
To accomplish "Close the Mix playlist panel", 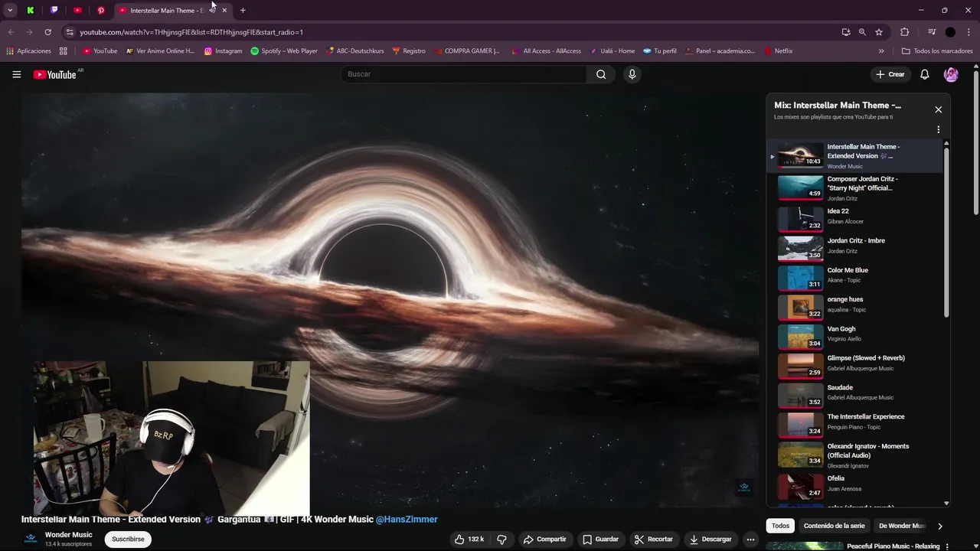I will [x=938, y=109].
